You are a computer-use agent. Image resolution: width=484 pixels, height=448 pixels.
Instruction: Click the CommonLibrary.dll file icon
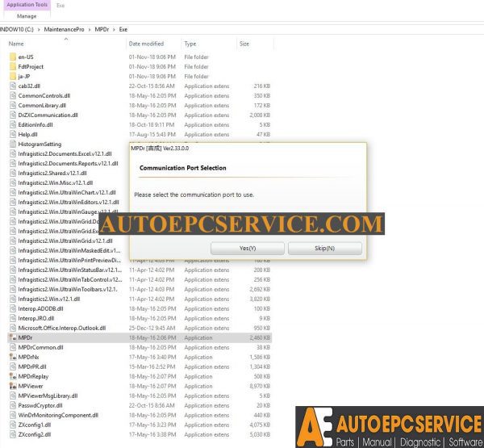click(x=13, y=105)
